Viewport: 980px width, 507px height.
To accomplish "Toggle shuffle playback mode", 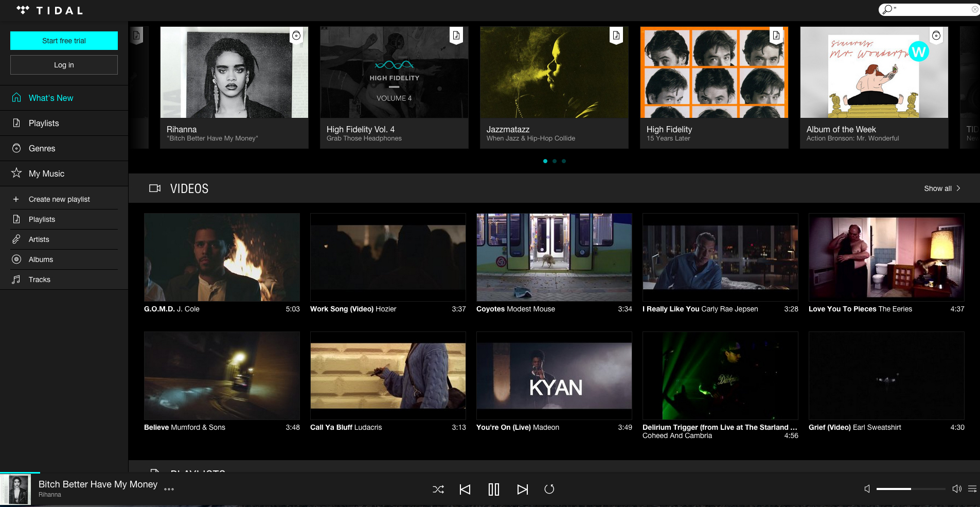I will (438, 489).
